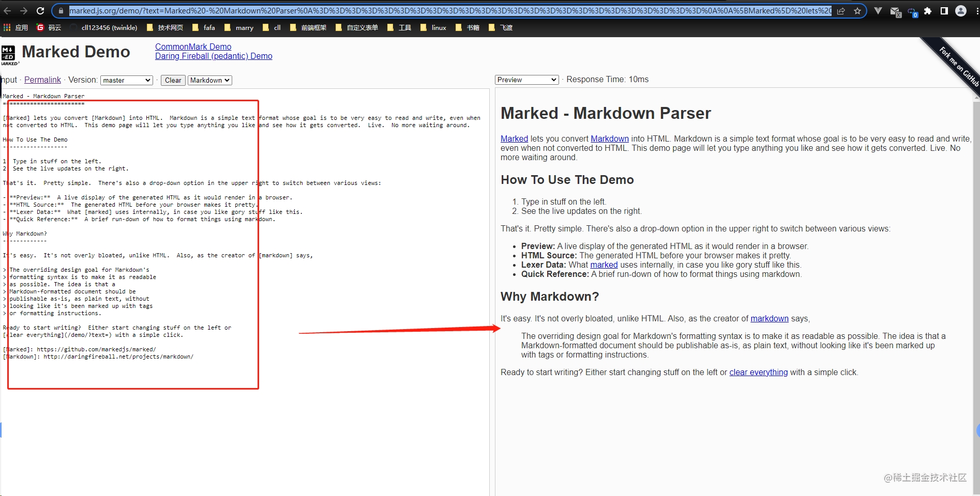Expand the Version master dropdown
Screen dimensions: 980x496
pos(127,80)
